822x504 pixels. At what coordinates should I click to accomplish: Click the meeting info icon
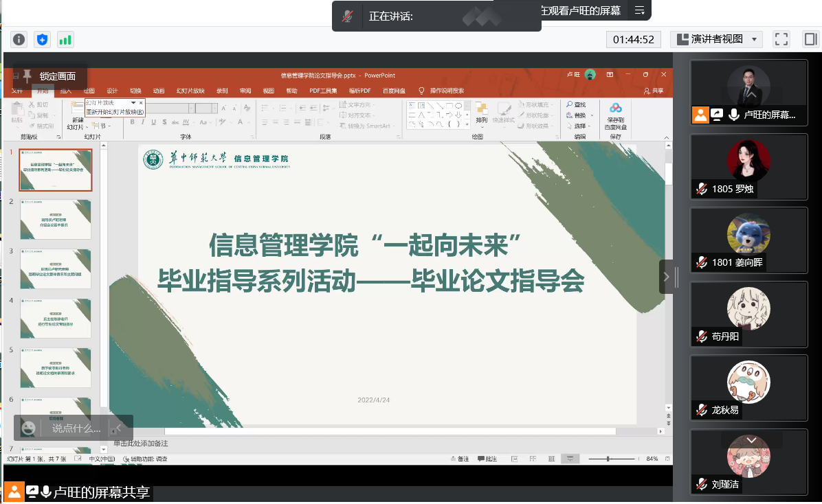[19, 40]
